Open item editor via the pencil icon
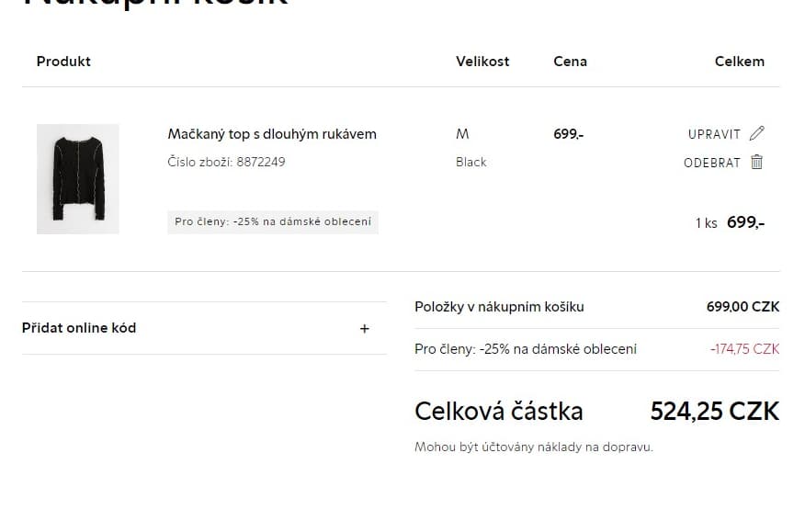The image size is (805, 532). (x=756, y=132)
